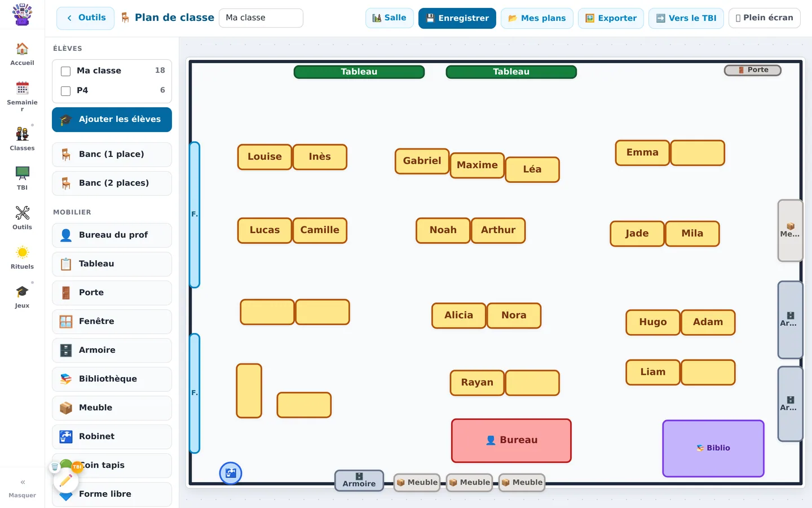Switch to Plein écran

click(764, 18)
